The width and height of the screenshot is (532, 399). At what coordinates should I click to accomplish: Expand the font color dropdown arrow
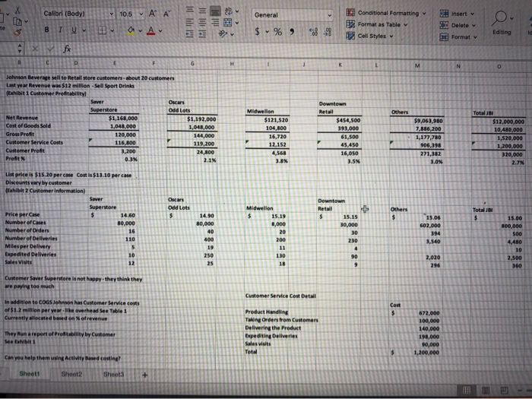click(160, 32)
